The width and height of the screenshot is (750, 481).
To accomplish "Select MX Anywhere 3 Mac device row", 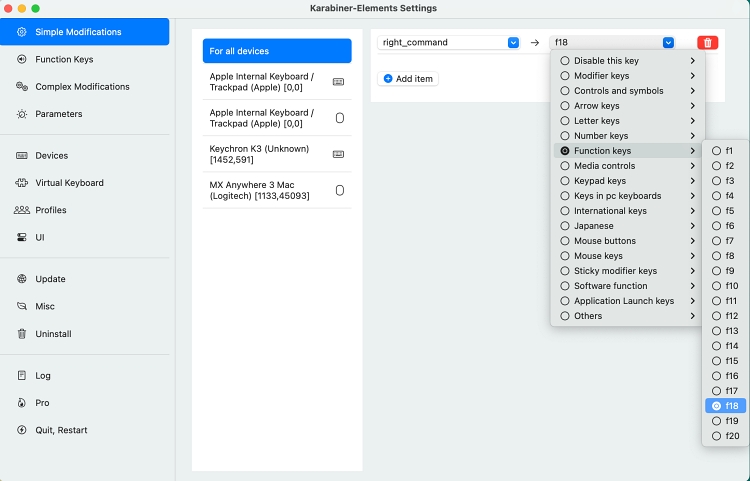I will (277, 190).
